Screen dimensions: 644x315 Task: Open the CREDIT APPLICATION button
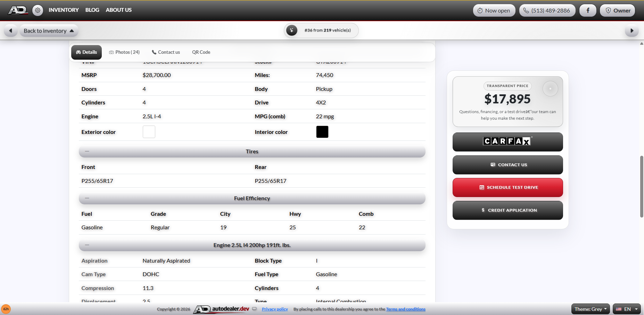click(507, 210)
